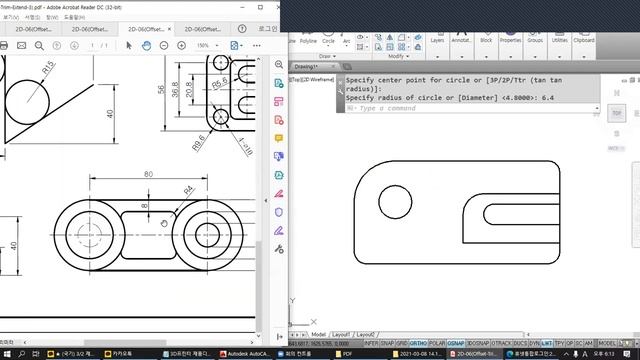Toggle 3DOSNAP in AutoCAD status bar
This screenshot has width=640, height=360.
[x=478, y=343]
